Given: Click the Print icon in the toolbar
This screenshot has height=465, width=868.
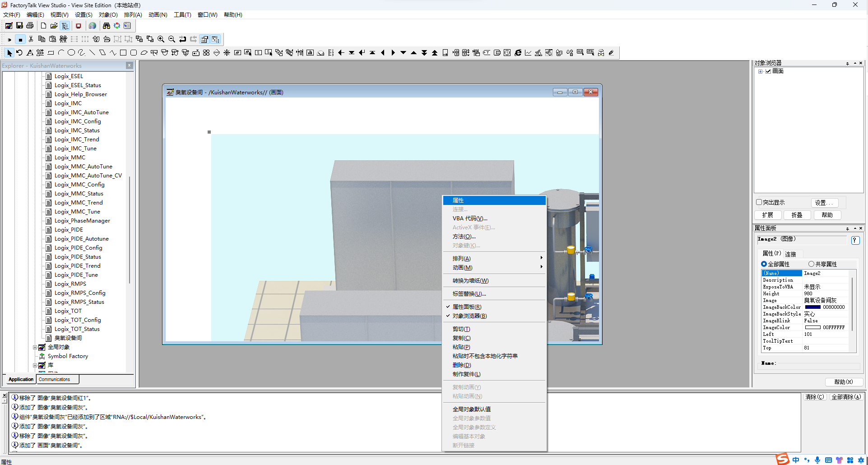Looking at the screenshot, I should click(30, 26).
